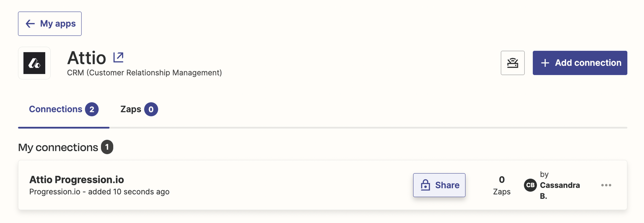The image size is (644, 223).
Task: Switch to the Zaps tab
Action: pyautogui.click(x=130, y=109)
